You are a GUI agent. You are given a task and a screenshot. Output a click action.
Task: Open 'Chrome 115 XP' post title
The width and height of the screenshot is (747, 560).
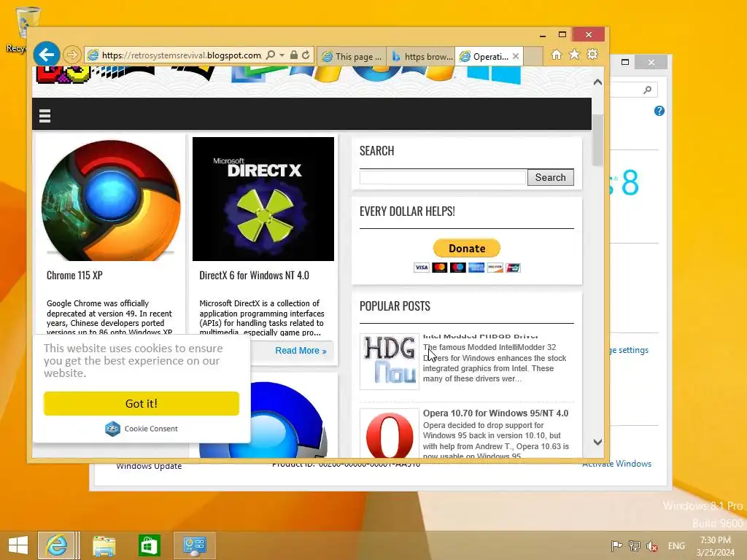tap(75, 275)
